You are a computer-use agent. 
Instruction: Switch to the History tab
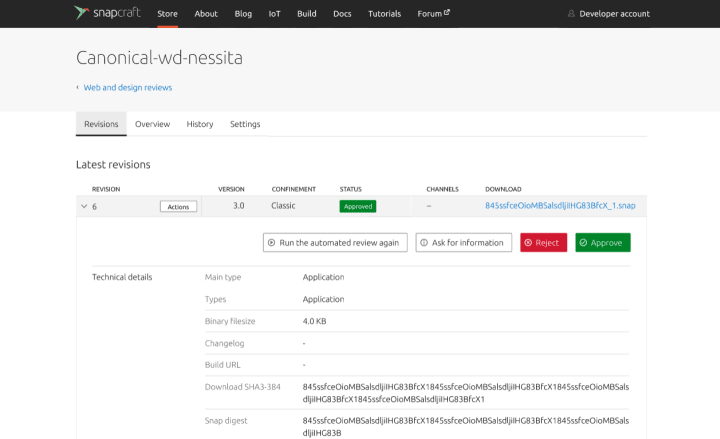(x=200, y=124)
